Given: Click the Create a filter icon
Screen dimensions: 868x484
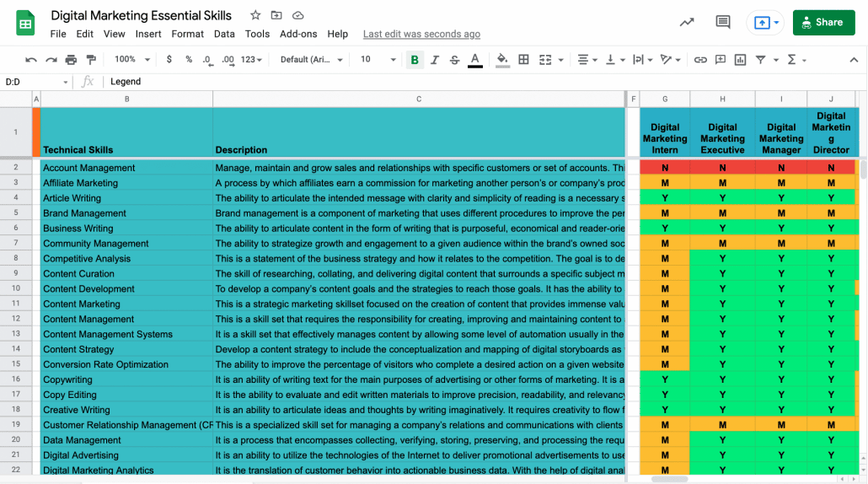Looking at the screenshot, I should pos(761,60).
